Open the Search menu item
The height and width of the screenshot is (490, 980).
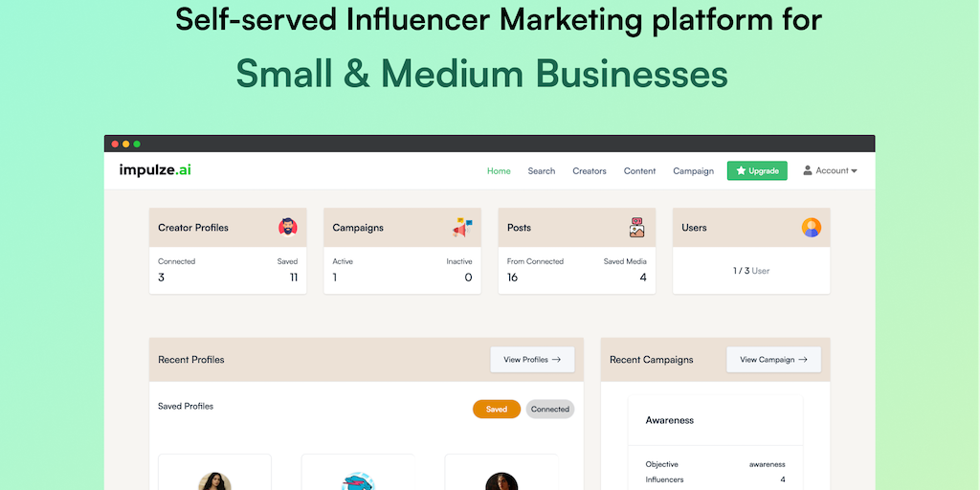pos(542,171)
